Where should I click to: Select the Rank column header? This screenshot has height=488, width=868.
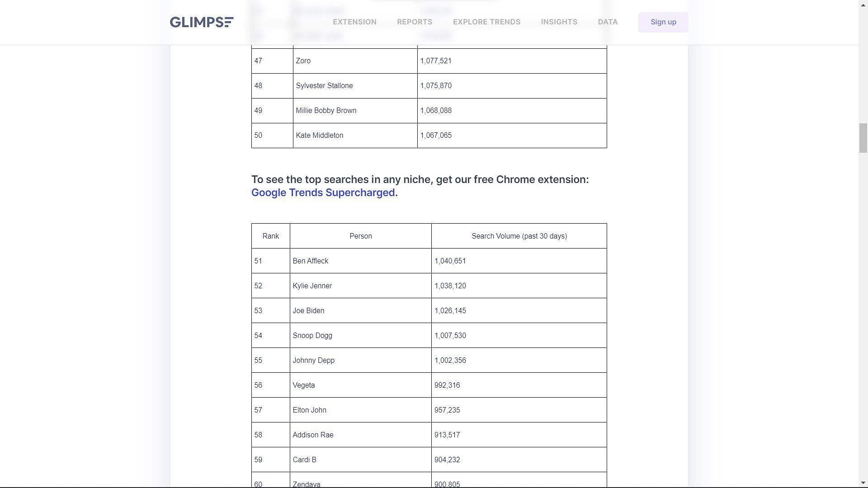[271, 236]
